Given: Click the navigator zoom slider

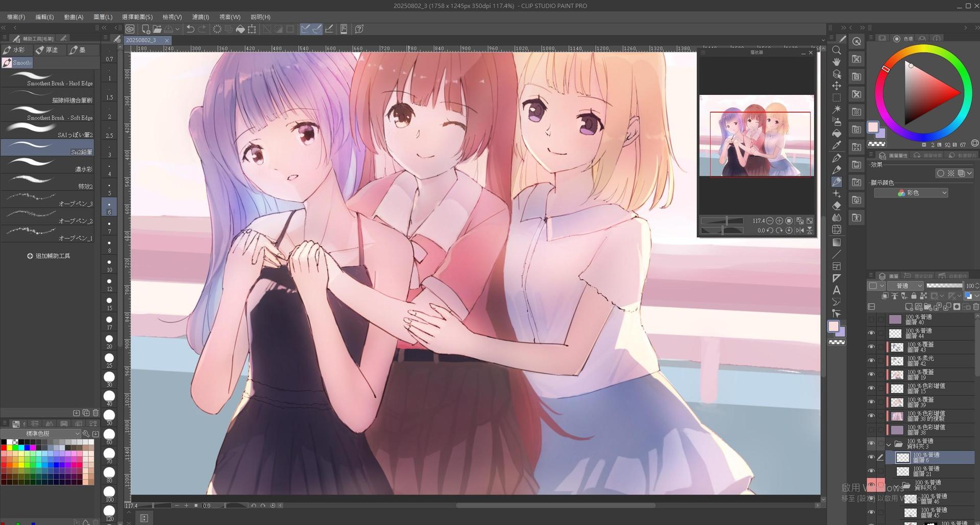Looking at the screenshot, I should coord(722,221).
